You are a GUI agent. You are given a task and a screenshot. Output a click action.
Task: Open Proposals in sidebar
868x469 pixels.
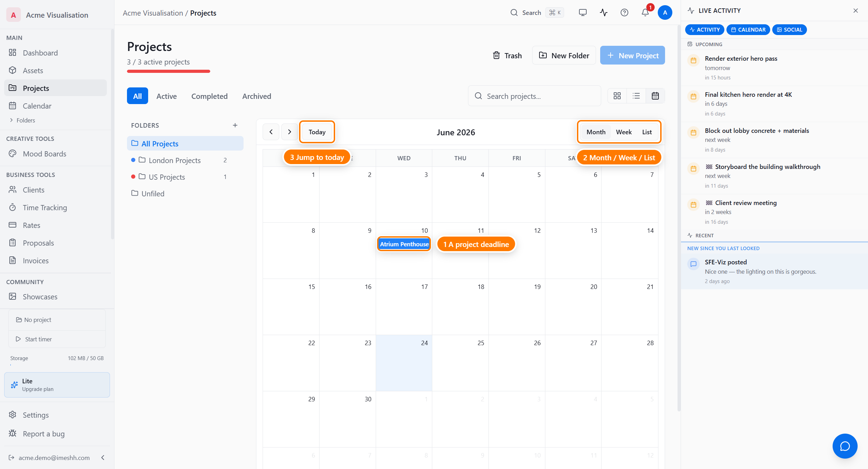tap(56, 243)
